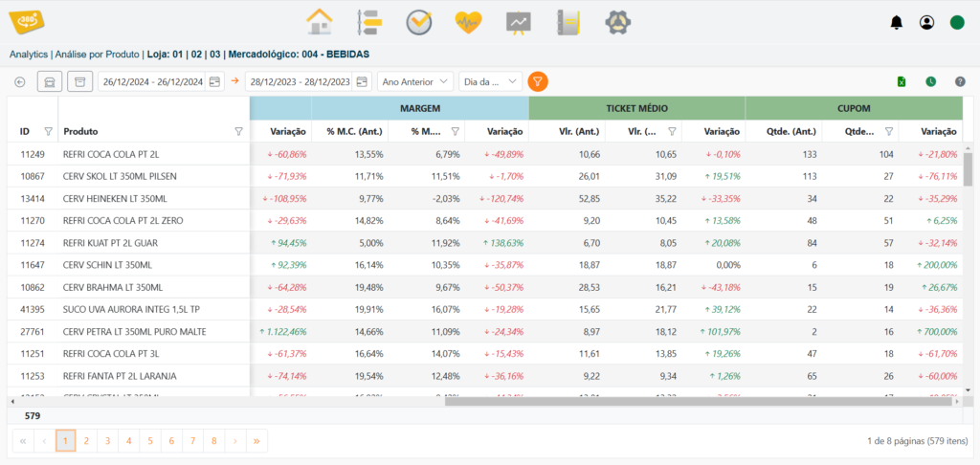Open the timeline planning icon
This screenshot has height=465, width=980.
pyautogui.click(x=368, y=23)
